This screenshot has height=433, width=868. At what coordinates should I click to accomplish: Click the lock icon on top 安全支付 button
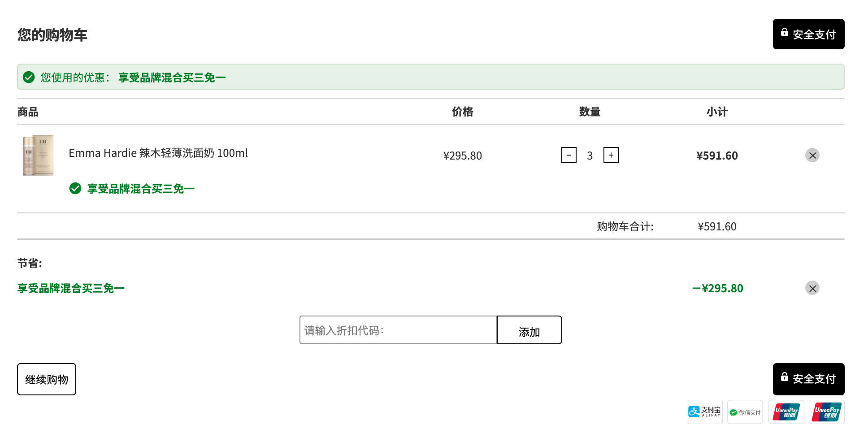click(x=784, y=32)
